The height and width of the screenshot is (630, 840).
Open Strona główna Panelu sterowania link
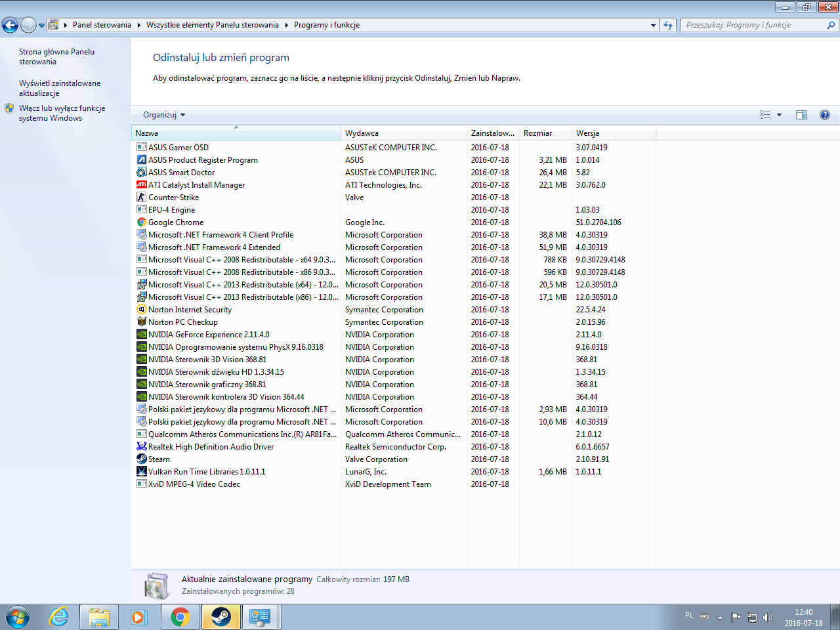coord(56,56)
